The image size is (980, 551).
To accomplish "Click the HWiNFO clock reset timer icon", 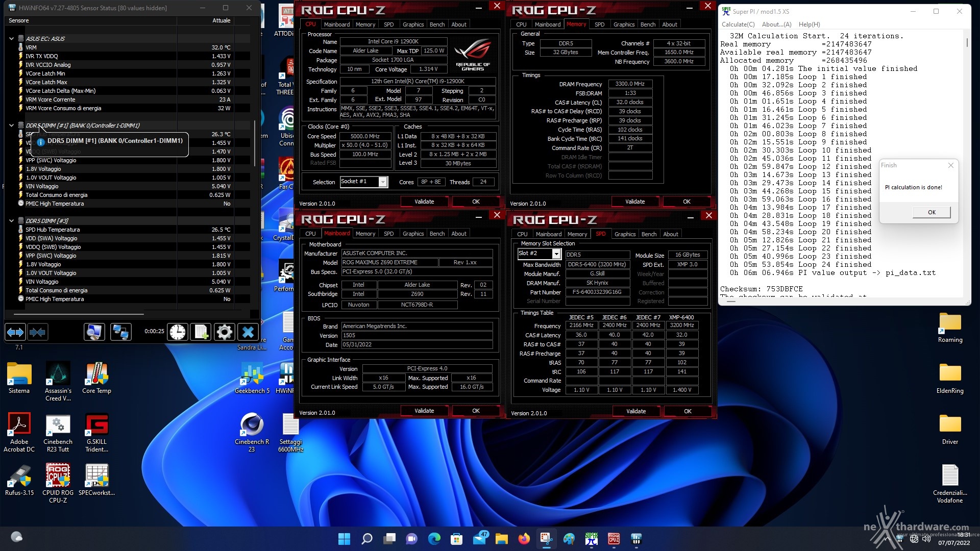I will 178,332.
